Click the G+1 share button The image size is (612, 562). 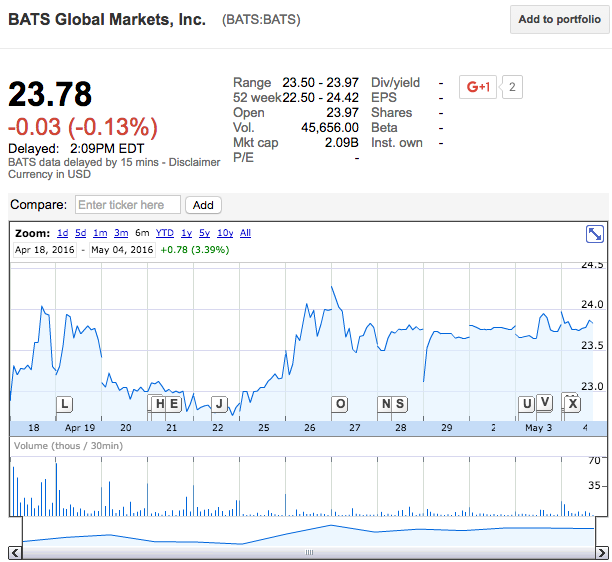[x=478, y=87]
